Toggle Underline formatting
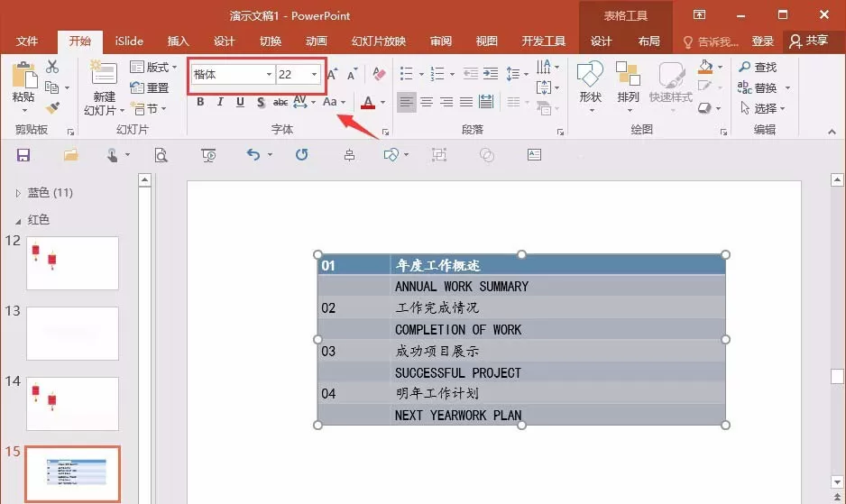 coord(241,102)
